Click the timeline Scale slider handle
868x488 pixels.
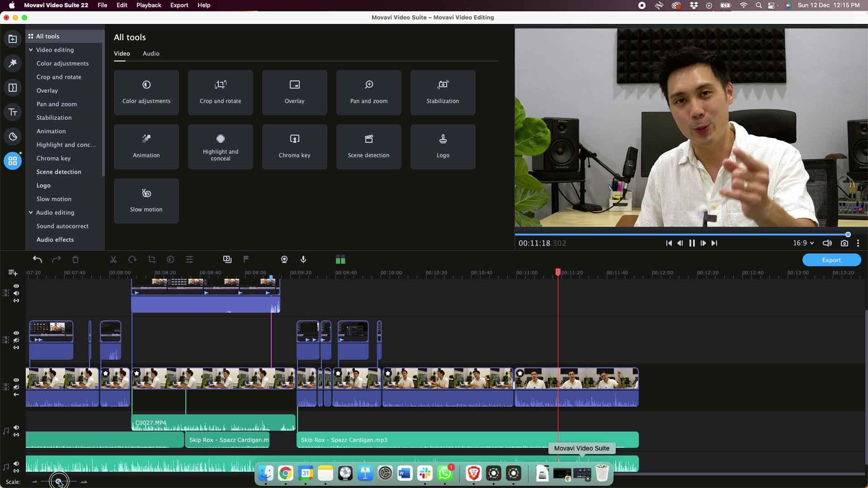point(58,482)
